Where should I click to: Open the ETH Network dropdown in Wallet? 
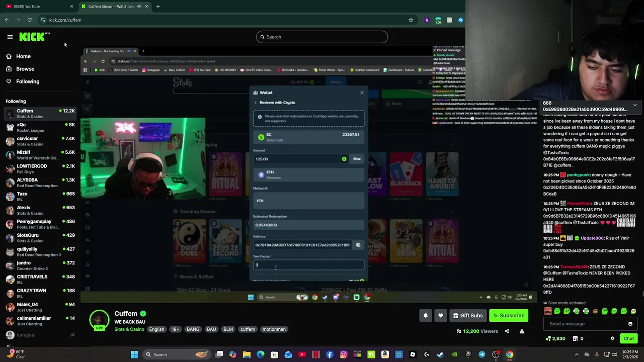pos(308,201)
